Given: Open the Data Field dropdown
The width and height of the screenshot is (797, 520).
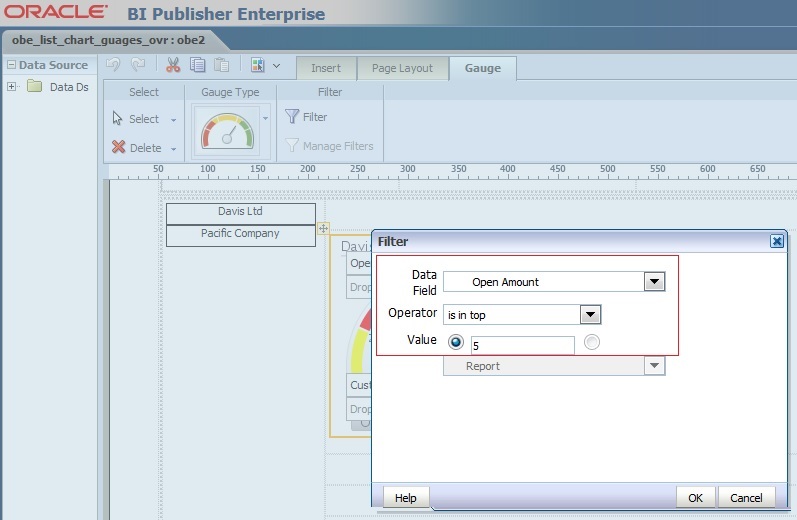Looking at the screenshot, I should [x=654, y=282].
